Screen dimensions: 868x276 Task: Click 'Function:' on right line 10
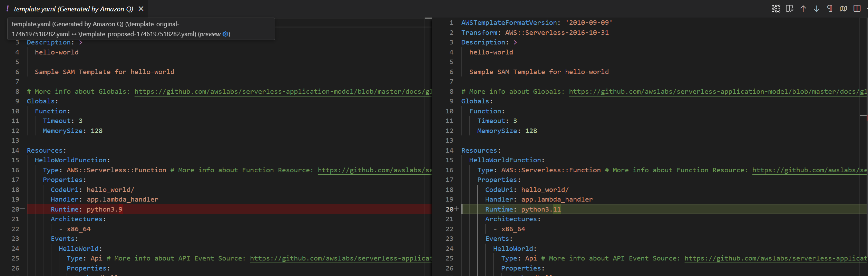487,111
